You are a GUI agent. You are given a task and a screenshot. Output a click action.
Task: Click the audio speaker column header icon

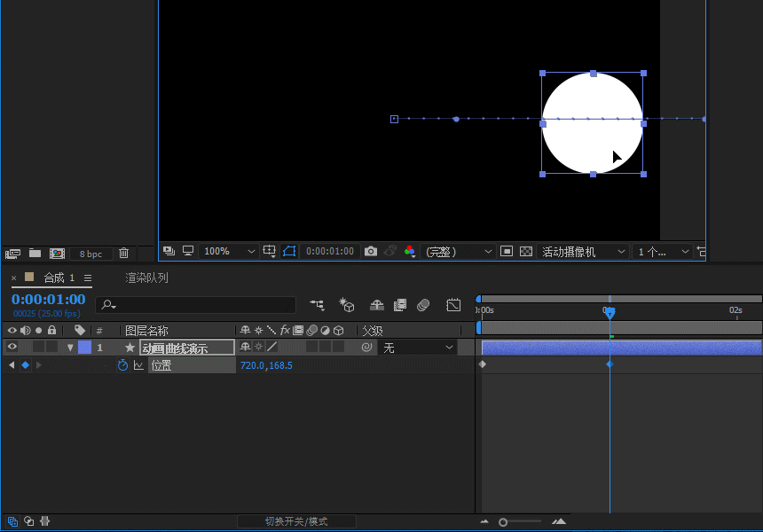tap(26, 330)
